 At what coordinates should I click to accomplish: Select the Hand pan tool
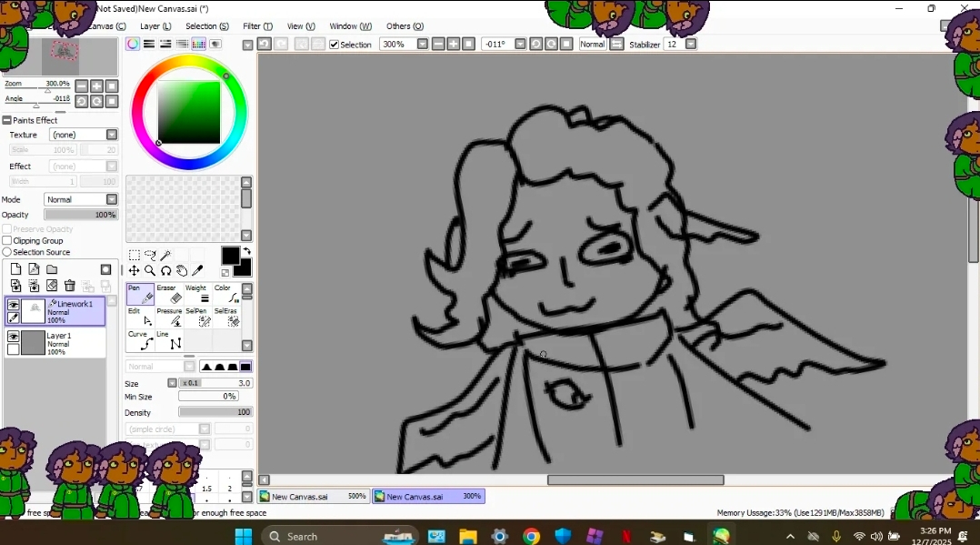pyautogui.click(x=182, y=270)
